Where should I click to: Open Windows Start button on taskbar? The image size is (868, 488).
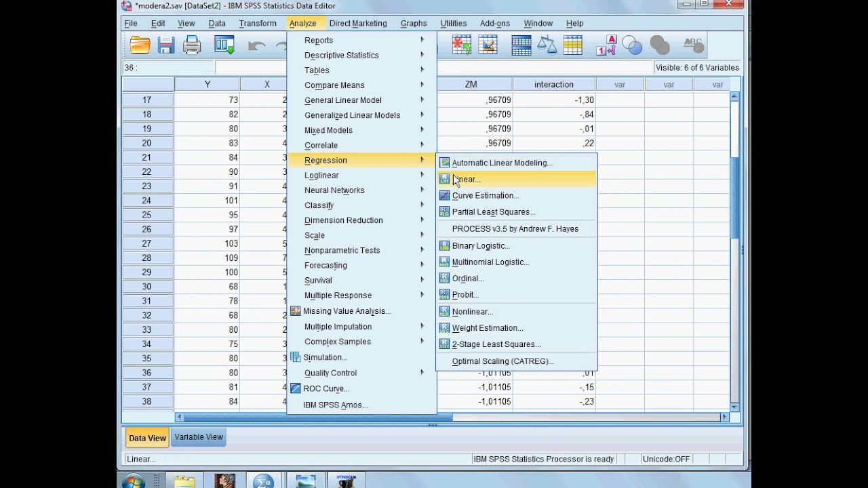coord(134,481)
